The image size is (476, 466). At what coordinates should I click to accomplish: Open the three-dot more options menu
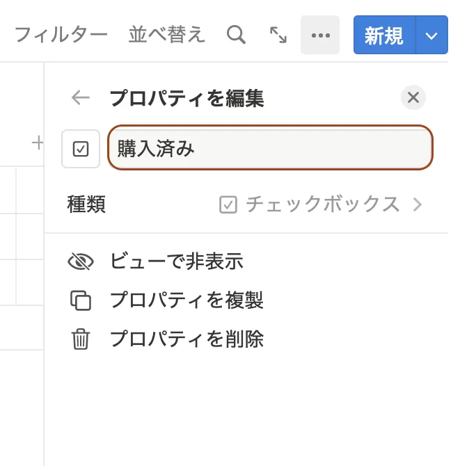click(320, 35)
